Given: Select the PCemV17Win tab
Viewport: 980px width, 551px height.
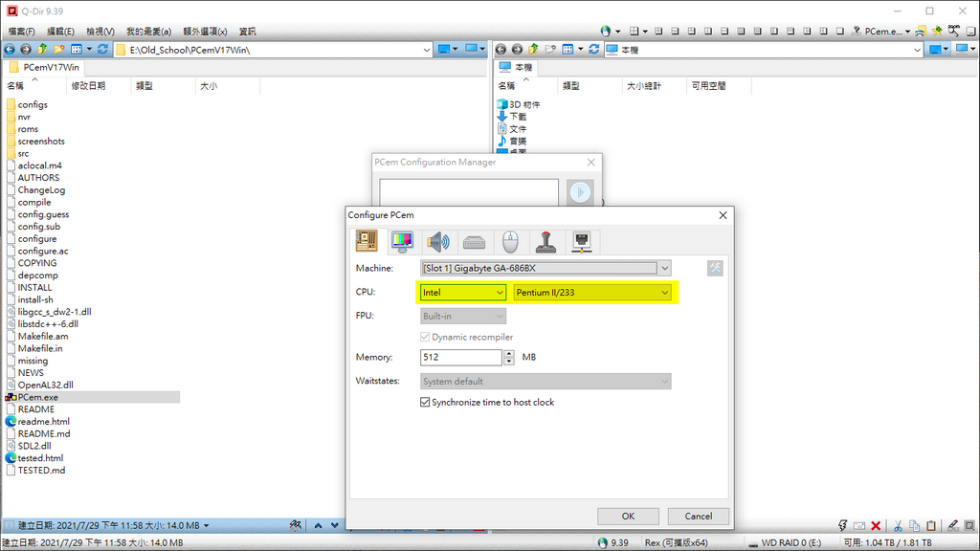Looking at the screenshot, I should (x=44, y=67).
